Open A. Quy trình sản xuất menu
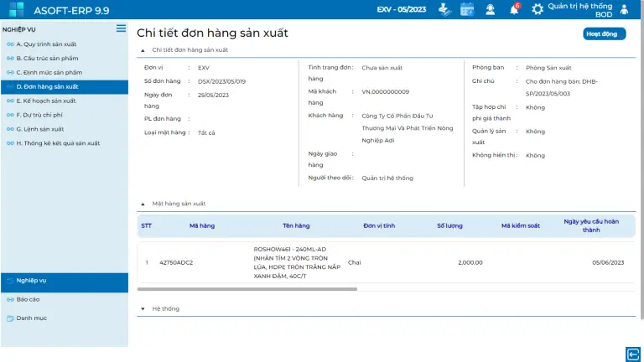The width and height of the screenshot is (644, 362). point(50,44)
